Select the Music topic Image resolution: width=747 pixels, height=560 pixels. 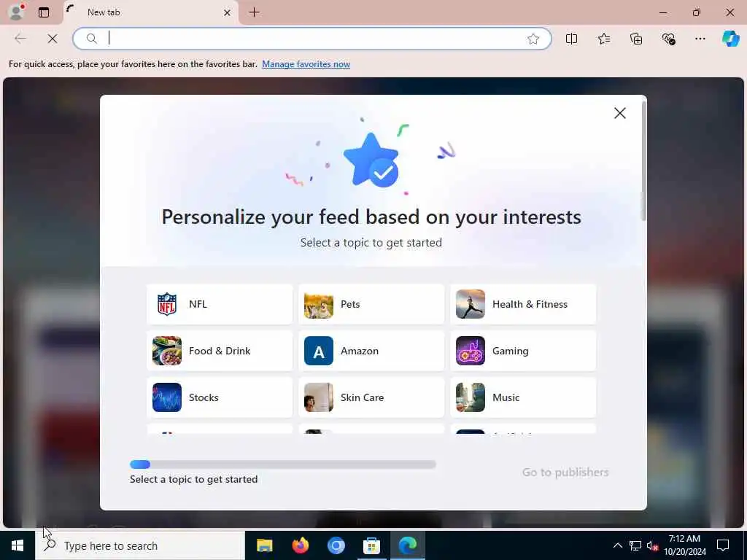523,397
